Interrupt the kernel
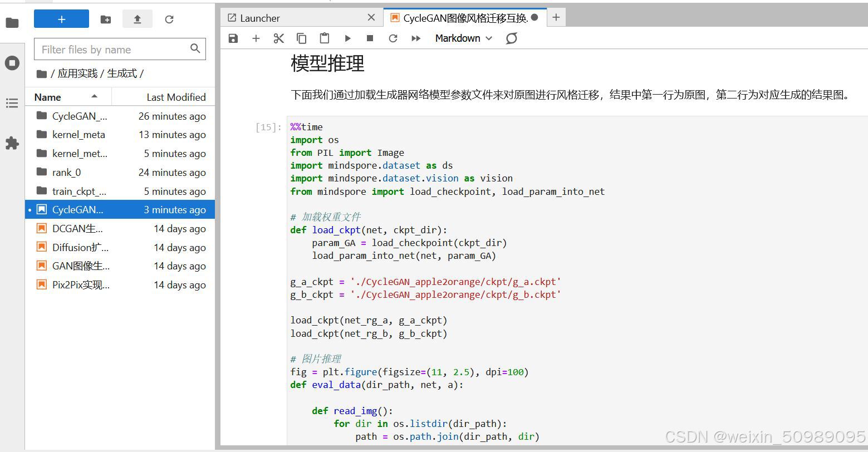The width and height of the screenshot is (868, 452). click(x=370, y=38)
